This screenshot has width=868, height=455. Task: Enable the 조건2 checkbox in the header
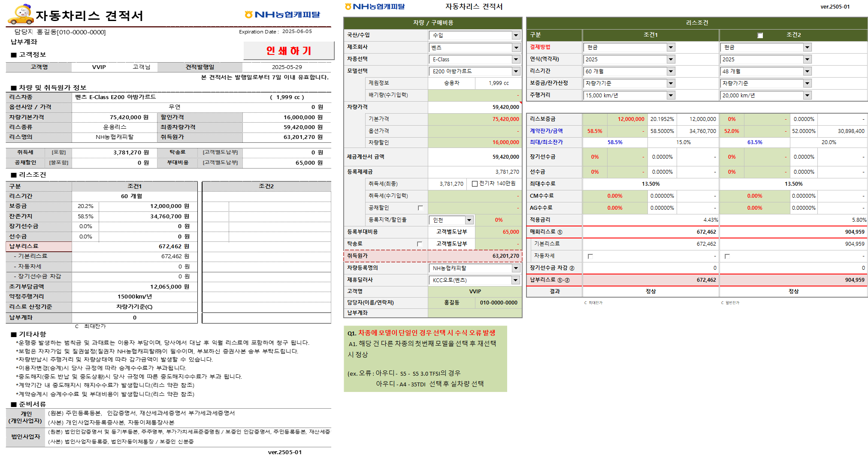(760, 35)
